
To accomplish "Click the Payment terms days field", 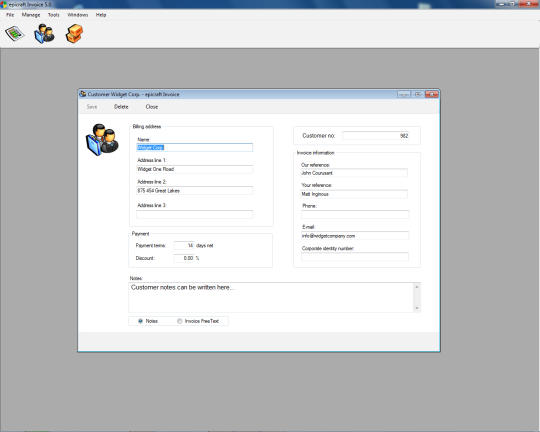I will 184,245.
